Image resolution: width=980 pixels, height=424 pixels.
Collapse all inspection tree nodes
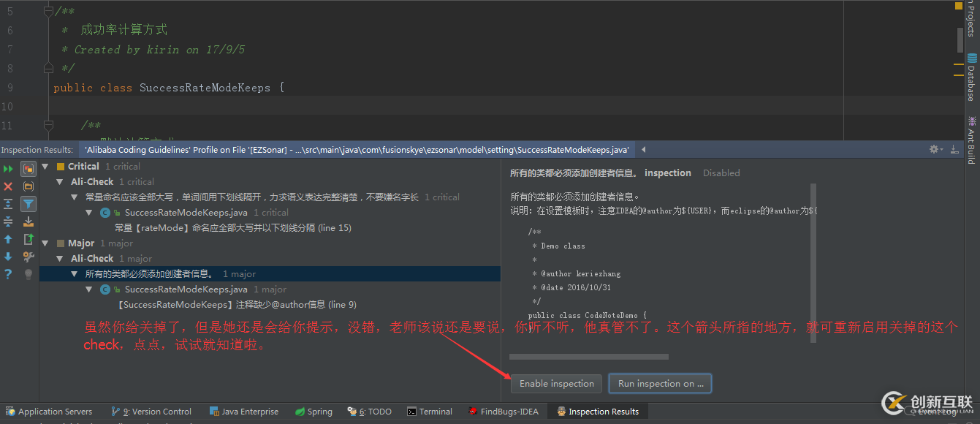click(x=8, y=222)
